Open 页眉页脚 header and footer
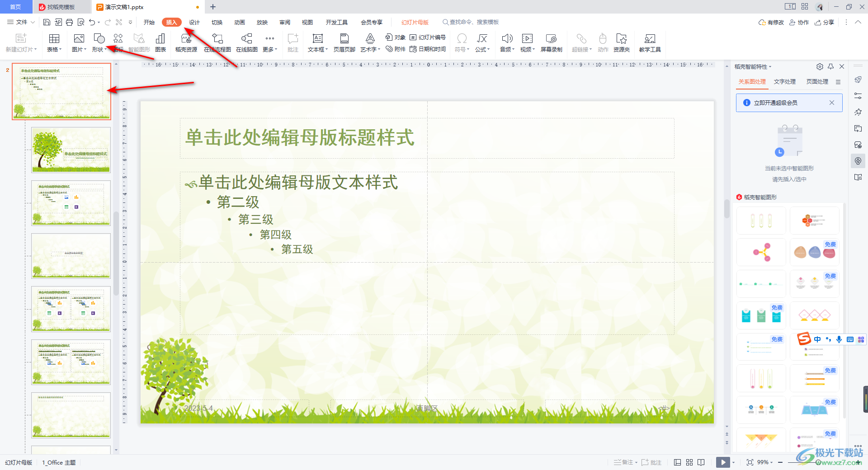 click(x=344, y=43)
